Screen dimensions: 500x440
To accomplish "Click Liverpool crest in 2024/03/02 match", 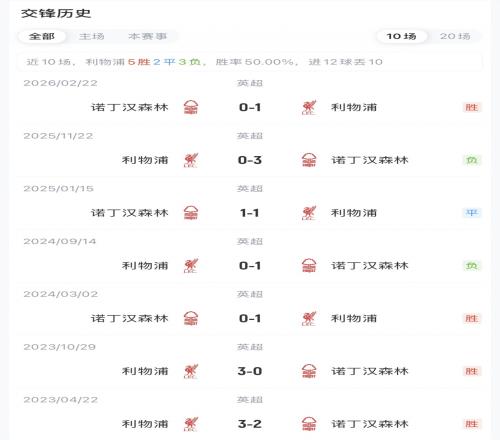I will coord(309,318).
